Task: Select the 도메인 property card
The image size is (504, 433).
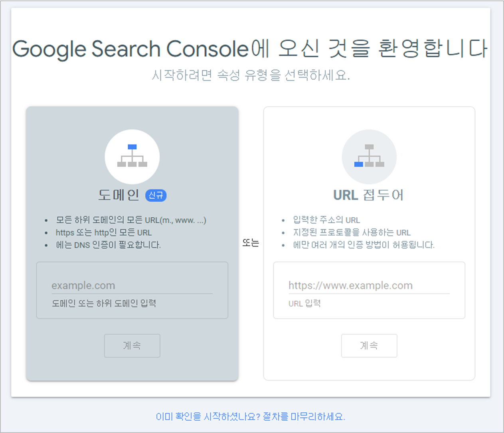Action: pyautogui.click(x=132, y=243)
